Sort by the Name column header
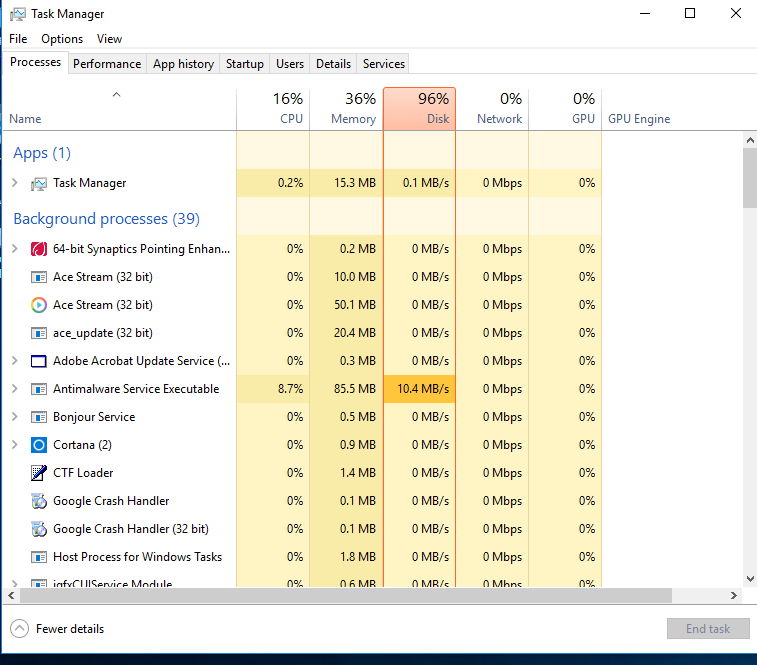 [120, 109]
